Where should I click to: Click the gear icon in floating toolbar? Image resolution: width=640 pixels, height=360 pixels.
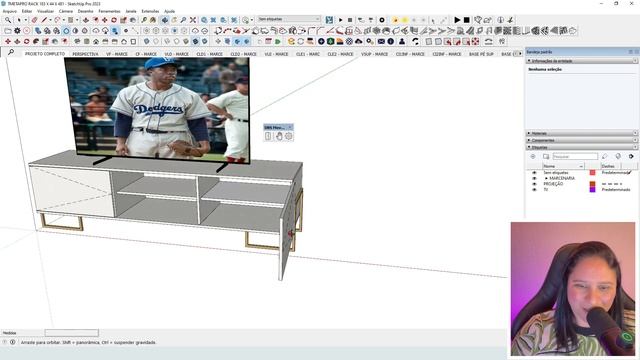289,136
